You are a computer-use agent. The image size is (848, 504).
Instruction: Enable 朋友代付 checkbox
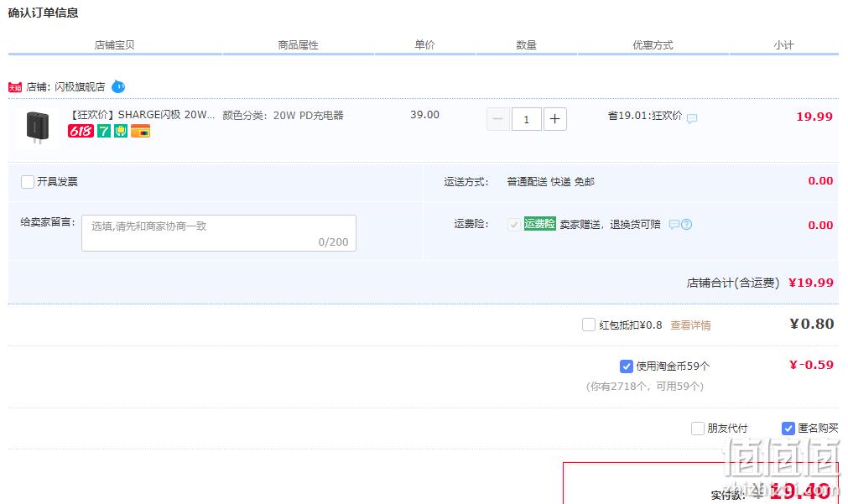(698, 429)
